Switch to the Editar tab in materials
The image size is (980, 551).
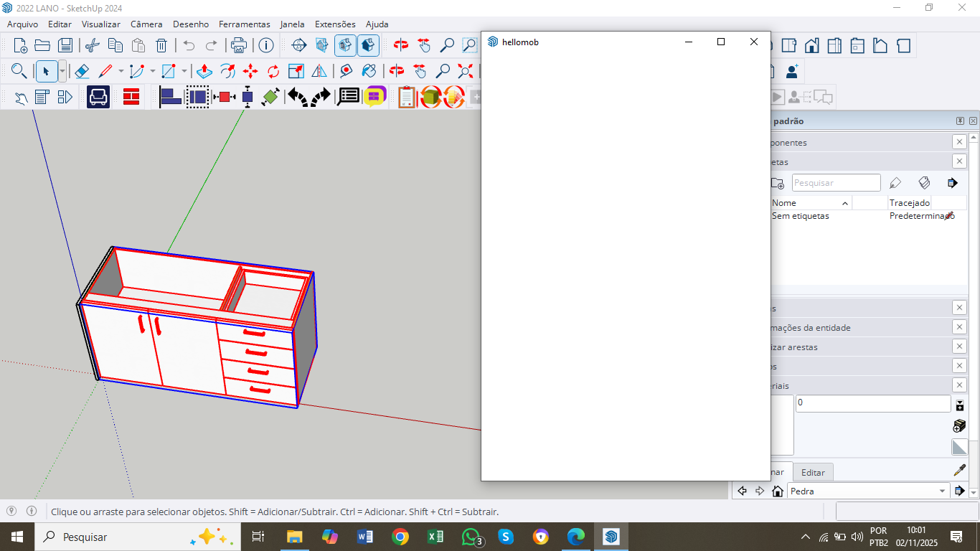click(813, 472)
